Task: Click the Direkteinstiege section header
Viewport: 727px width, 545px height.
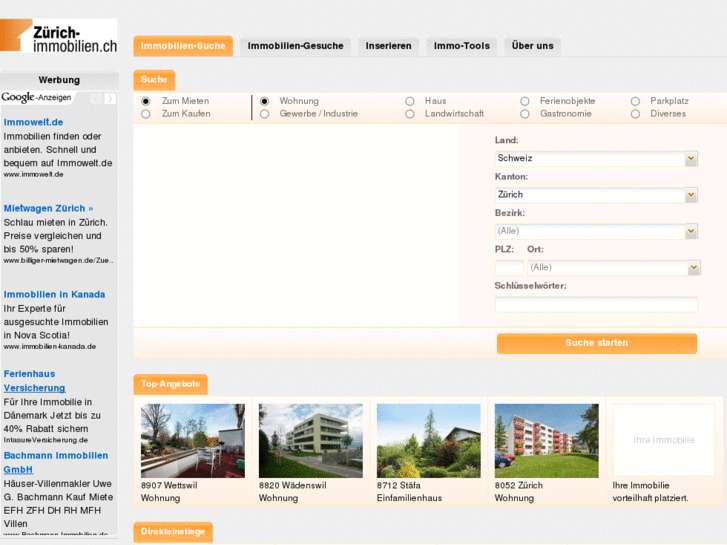Action: [x=173, y=532]
